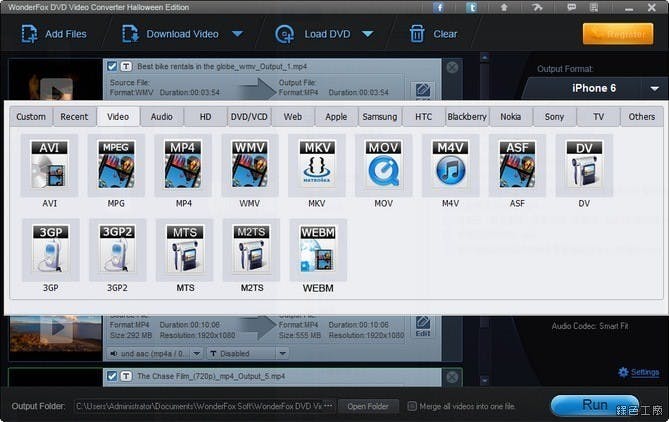This screenshot has height=422, width=669.
Task: Open the iPhone 6 output format dropdown
Action: coord(654,89)
